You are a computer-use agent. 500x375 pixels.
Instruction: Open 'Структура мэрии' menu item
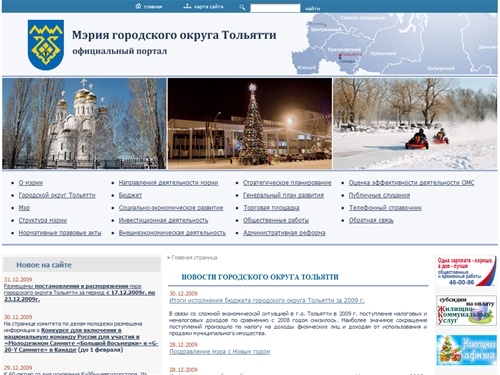(x=43, y=220)
